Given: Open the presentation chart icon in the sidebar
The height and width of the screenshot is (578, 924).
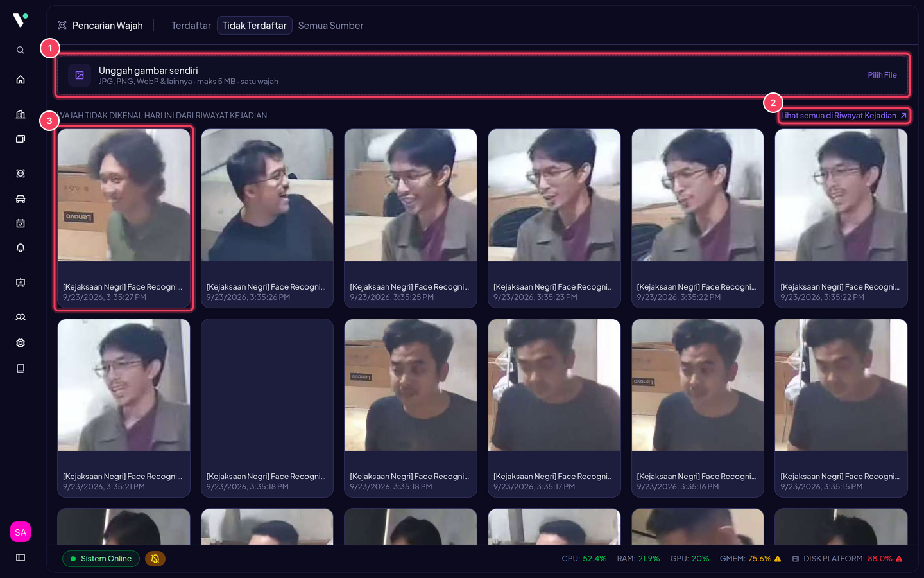Looking at the screenshot, I should [21, 283].
